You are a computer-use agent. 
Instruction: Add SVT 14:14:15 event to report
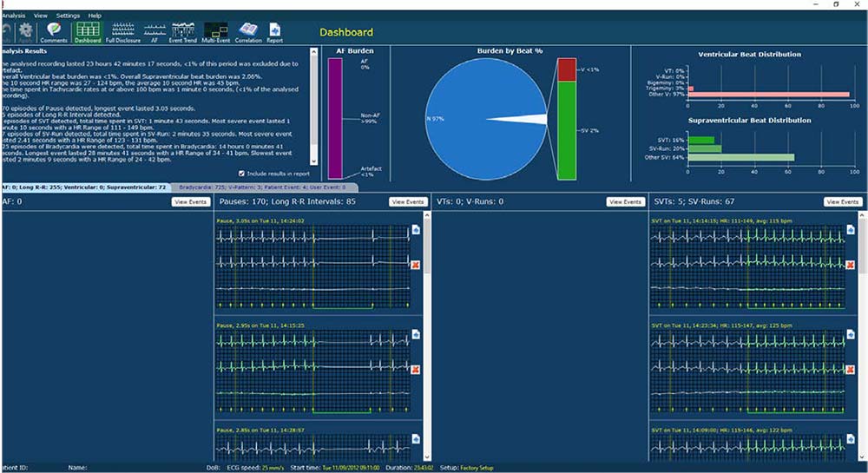851,229
